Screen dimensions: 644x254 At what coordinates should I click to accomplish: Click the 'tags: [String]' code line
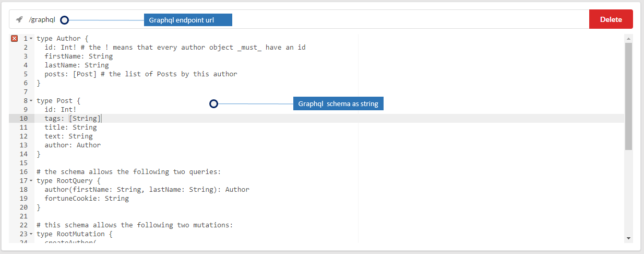(x=73, y=119)
